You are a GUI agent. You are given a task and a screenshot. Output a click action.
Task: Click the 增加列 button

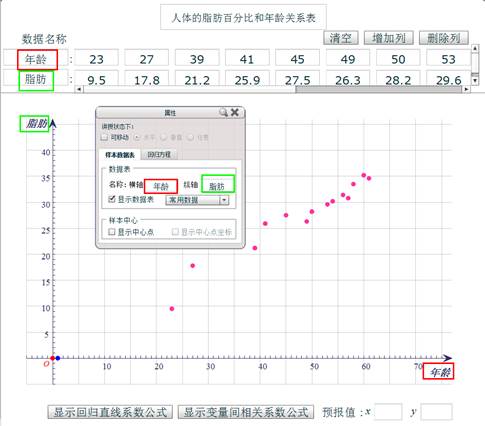[389, 38]
